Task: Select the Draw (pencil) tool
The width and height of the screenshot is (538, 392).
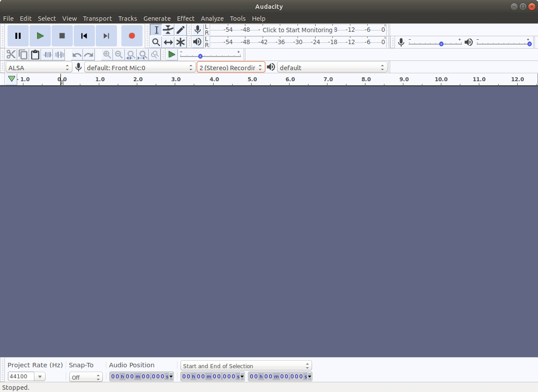Action: [181, 30]
